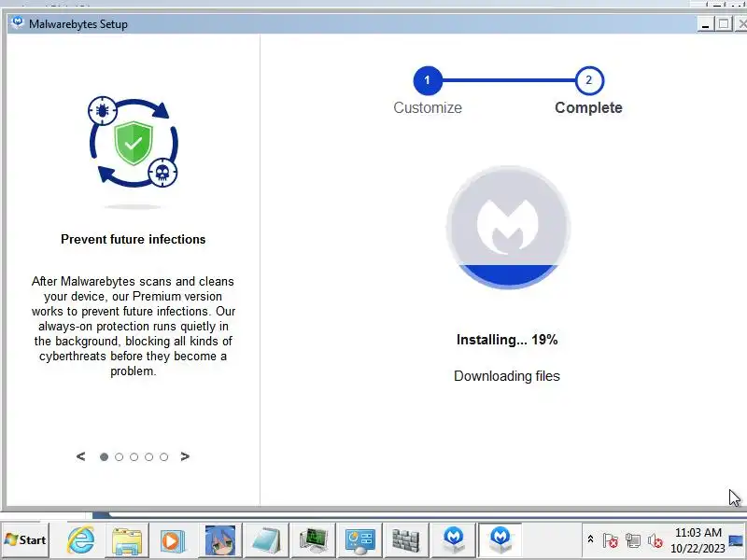
Task: Click the Complete step label
Action: click(x=588, y=107)
